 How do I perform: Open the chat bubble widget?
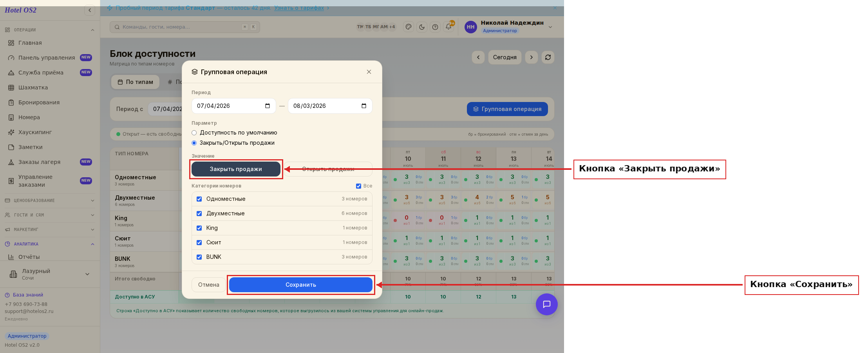[547, 304]
